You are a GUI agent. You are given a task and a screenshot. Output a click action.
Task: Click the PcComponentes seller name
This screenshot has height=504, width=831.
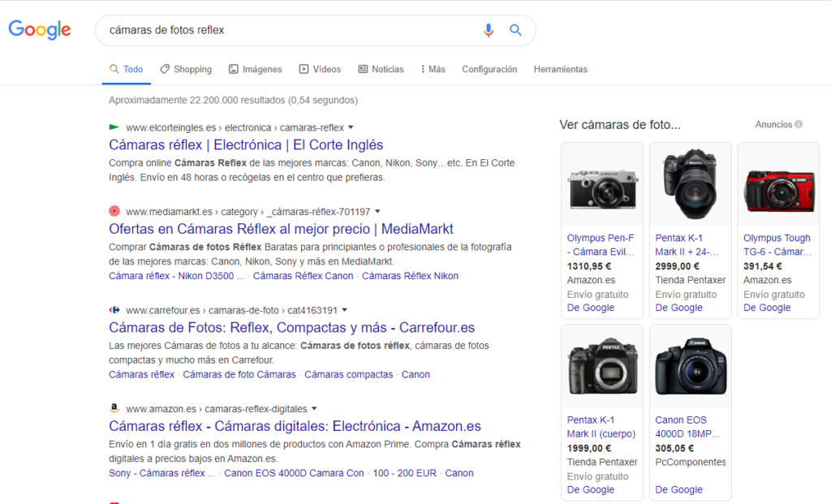click(690, 462)
